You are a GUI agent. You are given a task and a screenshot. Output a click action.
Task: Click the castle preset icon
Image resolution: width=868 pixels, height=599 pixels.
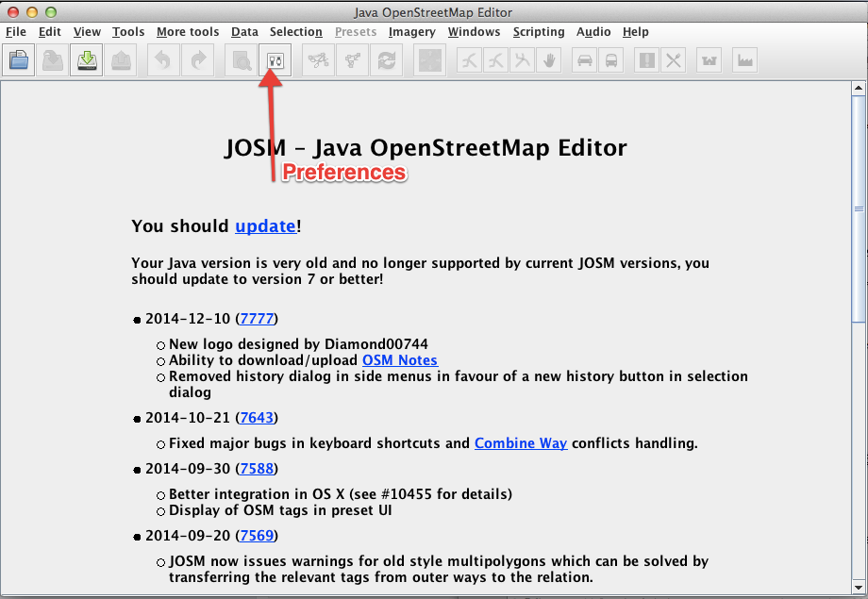(709, 59)
